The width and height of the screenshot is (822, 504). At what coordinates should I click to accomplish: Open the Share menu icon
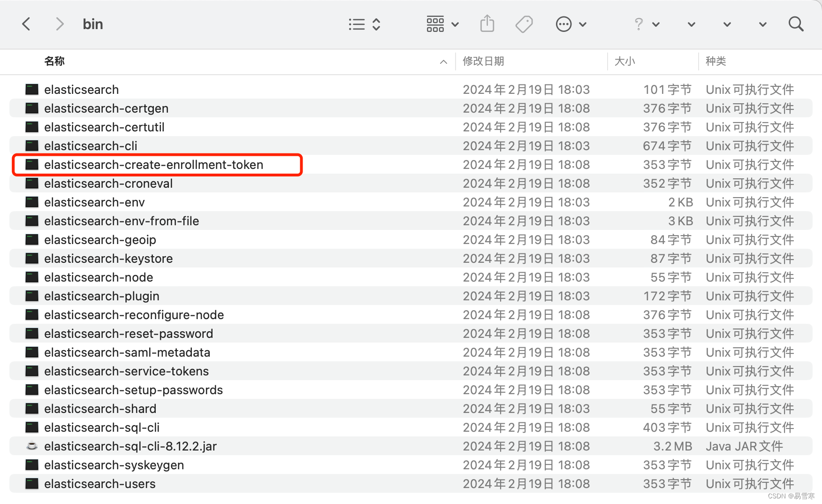pyautogui.click(x=487, y=23)
